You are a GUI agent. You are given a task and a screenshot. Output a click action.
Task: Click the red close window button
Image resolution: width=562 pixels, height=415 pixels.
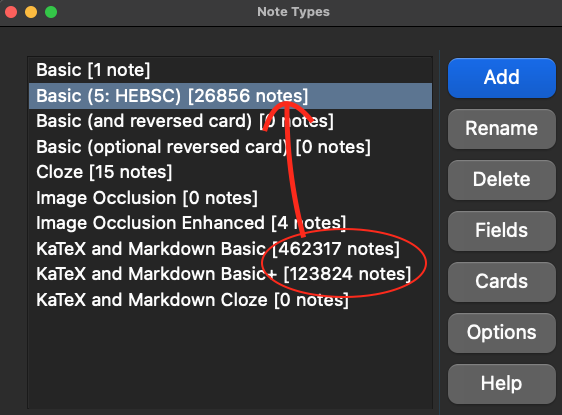click(x=11, y=12)
